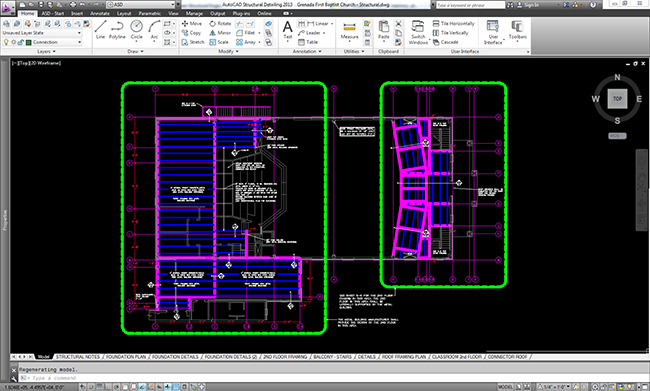The height and width of the screenshot is (391, 650).
Task: Pick the Arc tool
Action: [154, 29]
